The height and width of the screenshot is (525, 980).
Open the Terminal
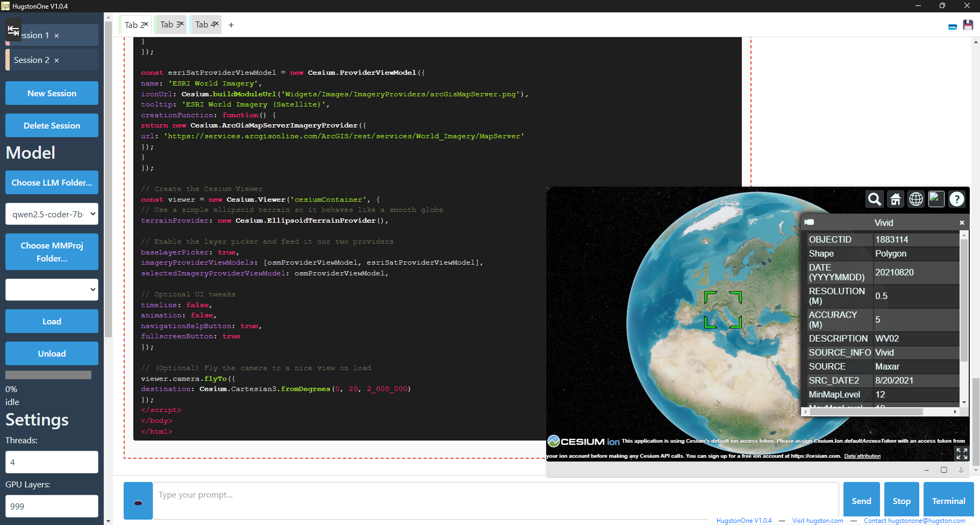click(948, 501)
